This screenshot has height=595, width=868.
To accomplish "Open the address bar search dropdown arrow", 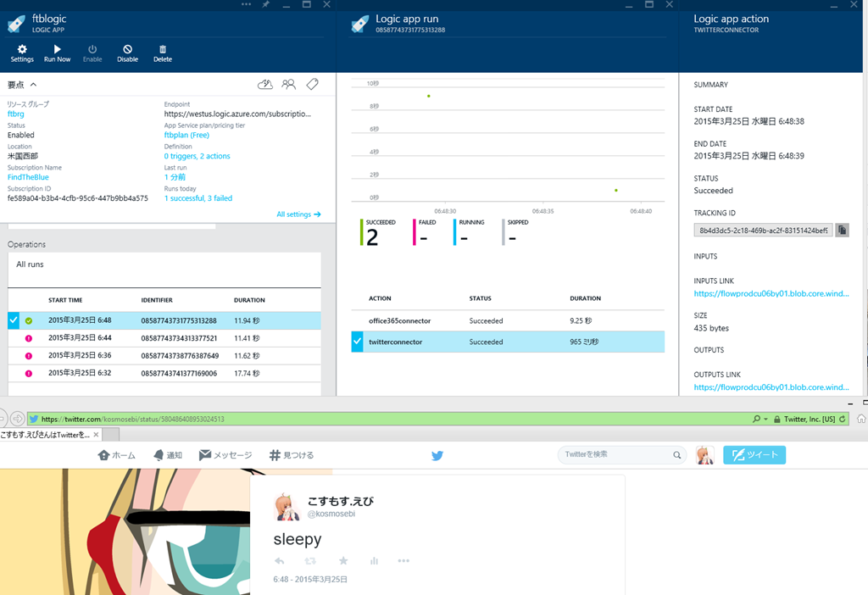I will tap(765, 419).
